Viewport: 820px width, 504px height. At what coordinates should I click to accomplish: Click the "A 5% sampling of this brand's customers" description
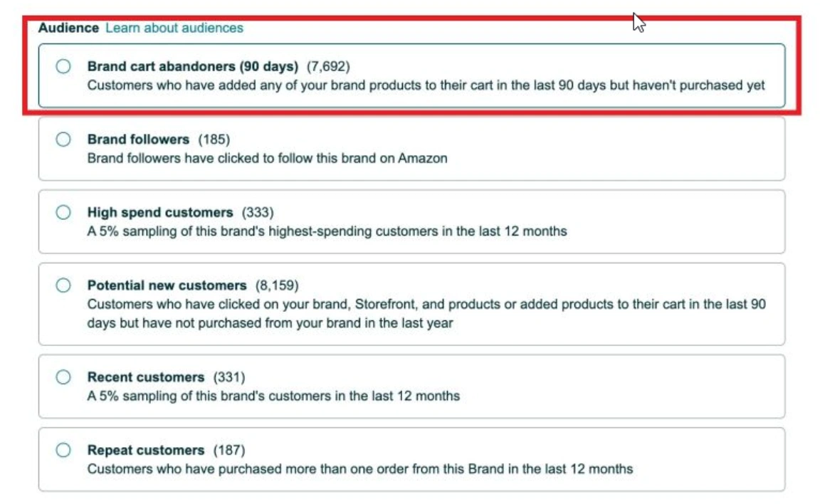point(273,395)
